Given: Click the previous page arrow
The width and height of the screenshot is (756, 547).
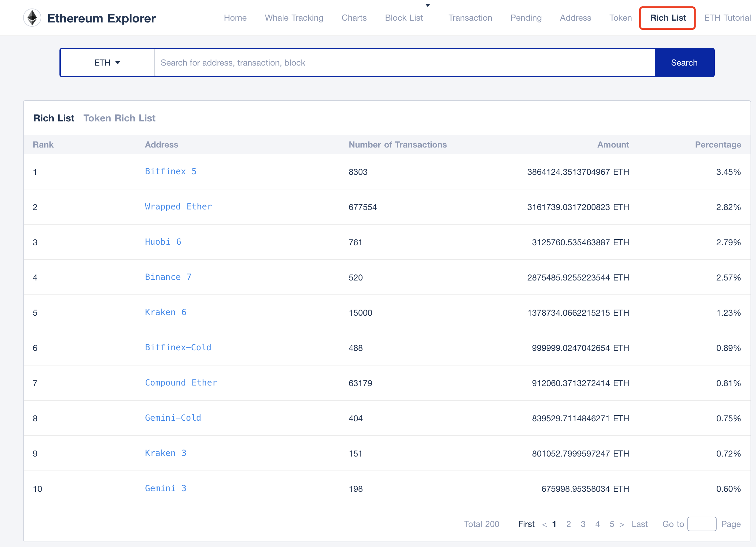Looking at the screenshot, I should tap(544, 524).
